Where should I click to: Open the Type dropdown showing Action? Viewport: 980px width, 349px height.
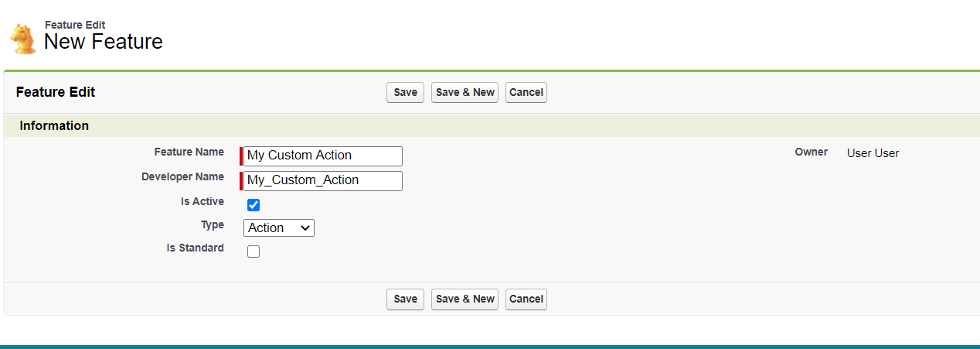click(x=279, y=228)
